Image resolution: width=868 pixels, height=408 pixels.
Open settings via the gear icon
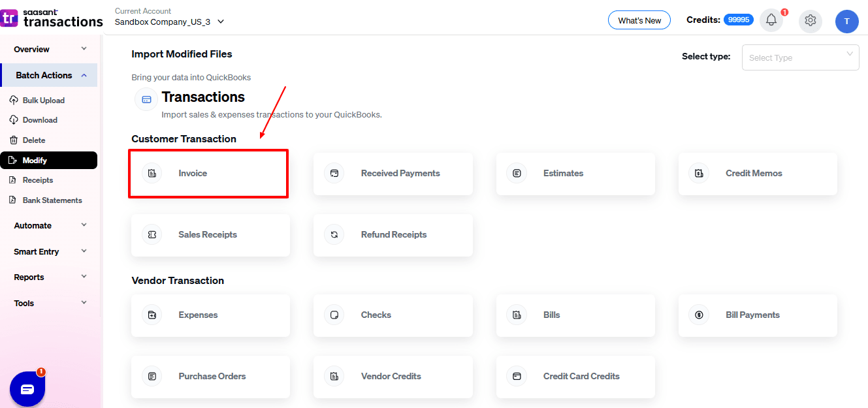[811, 20]
